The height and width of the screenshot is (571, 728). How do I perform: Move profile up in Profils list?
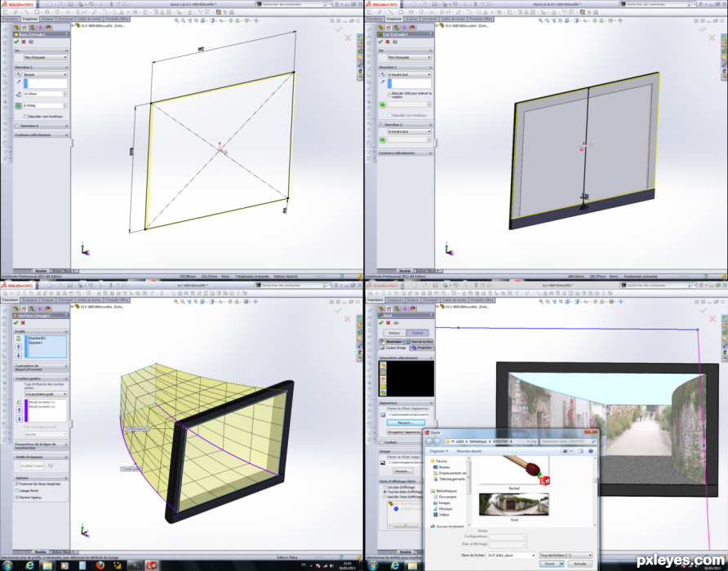(19, 347)
